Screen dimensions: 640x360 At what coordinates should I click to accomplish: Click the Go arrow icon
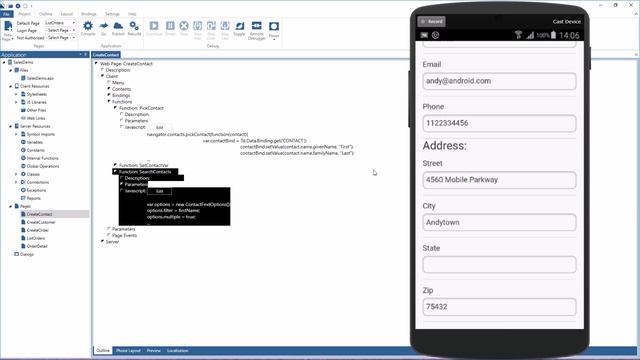pyautogui.click(x=104, y=26)
